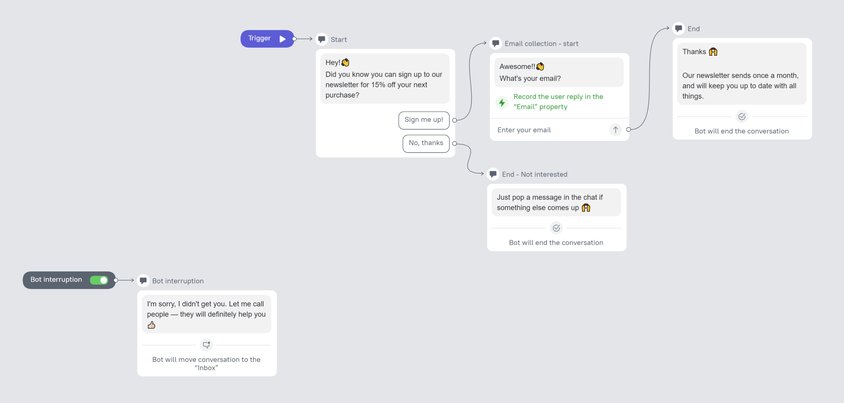Click the checkmark icon in End card
Screen dimensions: 844x403
742,116
